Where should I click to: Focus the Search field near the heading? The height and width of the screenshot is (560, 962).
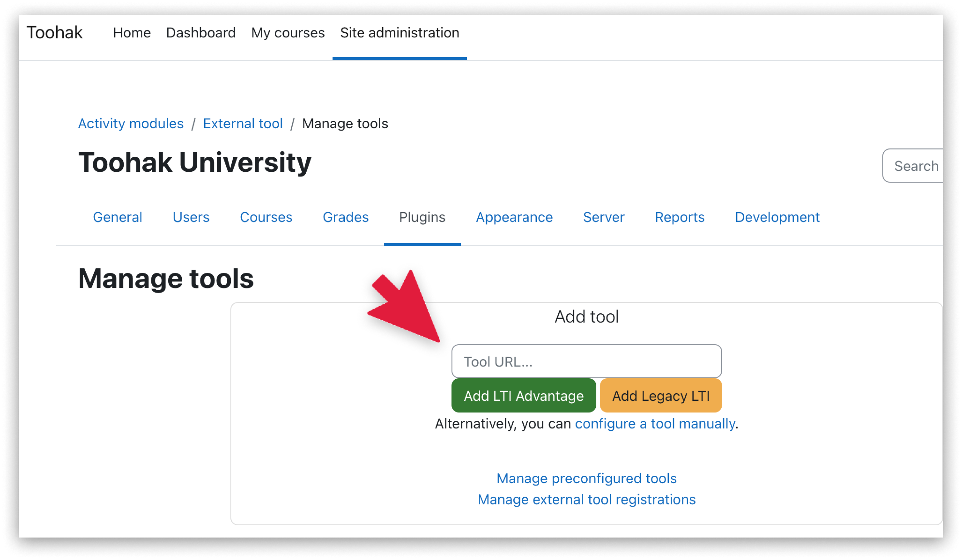913,166
